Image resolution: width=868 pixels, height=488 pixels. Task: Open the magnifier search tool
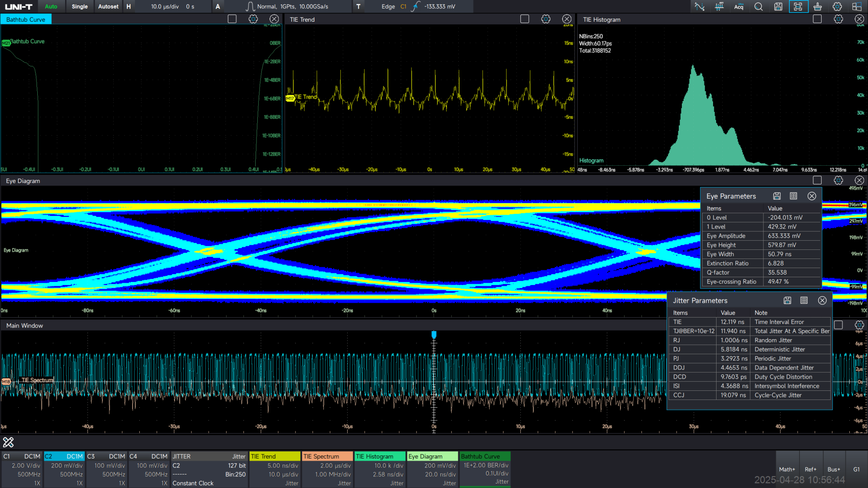[x=758, y=7]
